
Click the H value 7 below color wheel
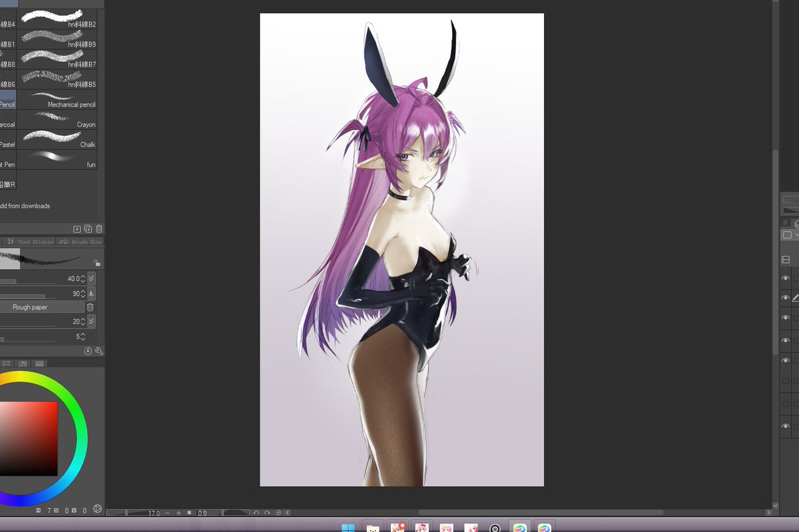48,511
